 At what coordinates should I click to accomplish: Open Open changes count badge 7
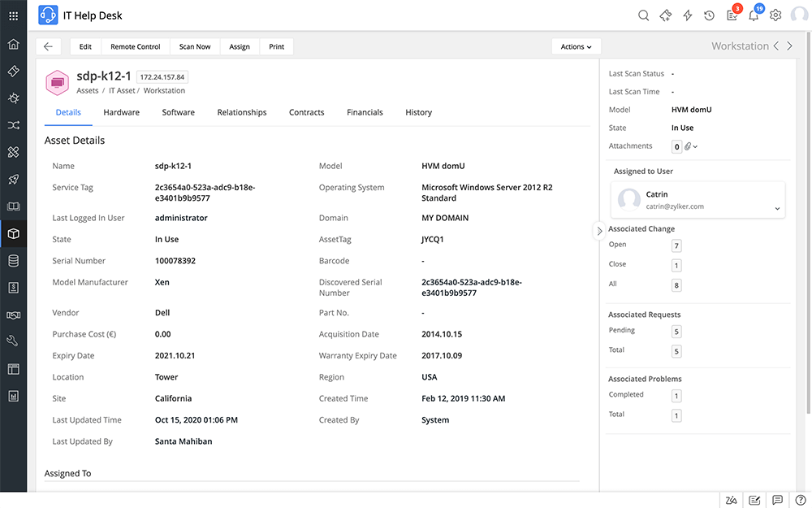tap(676, 245)
